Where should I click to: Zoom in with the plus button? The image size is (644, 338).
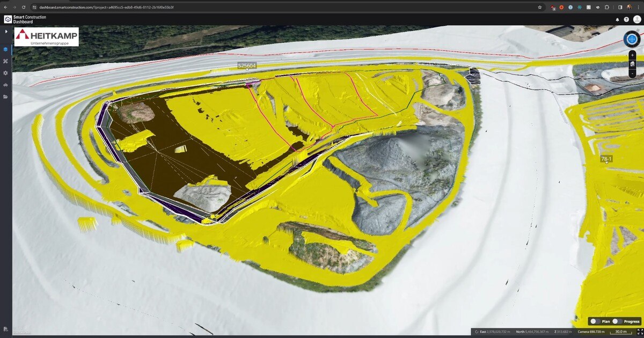[633, 55]
